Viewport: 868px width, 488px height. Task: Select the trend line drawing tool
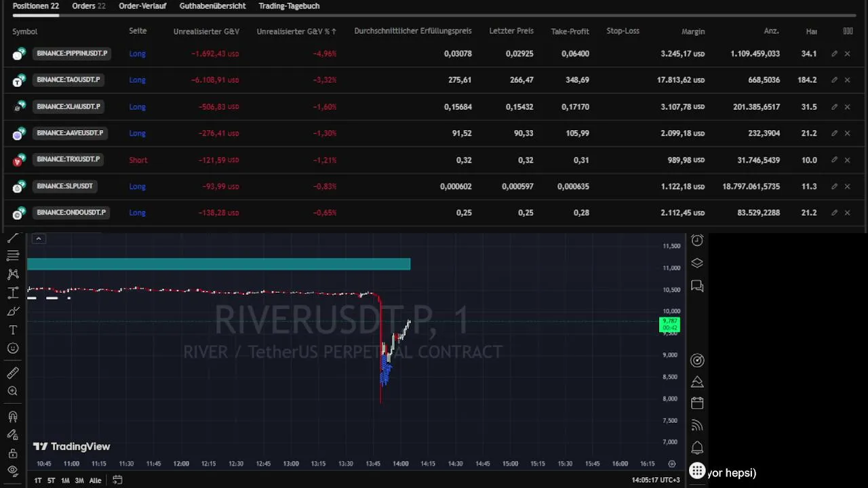click(x=13, y=239)
